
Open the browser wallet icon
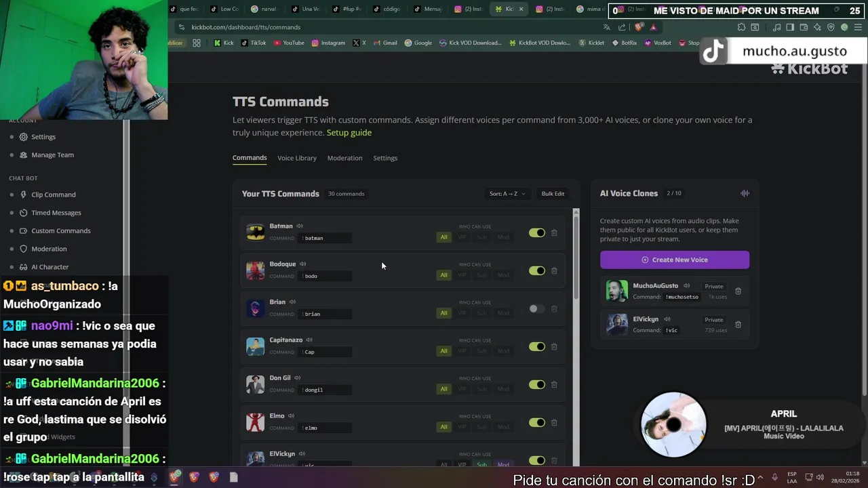[804, 27]
